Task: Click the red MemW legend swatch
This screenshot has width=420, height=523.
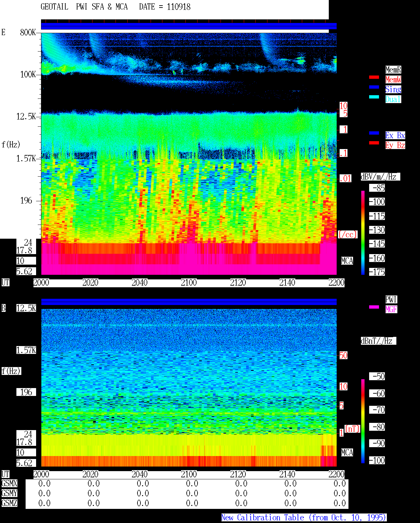Action: (x=374, y=77)
